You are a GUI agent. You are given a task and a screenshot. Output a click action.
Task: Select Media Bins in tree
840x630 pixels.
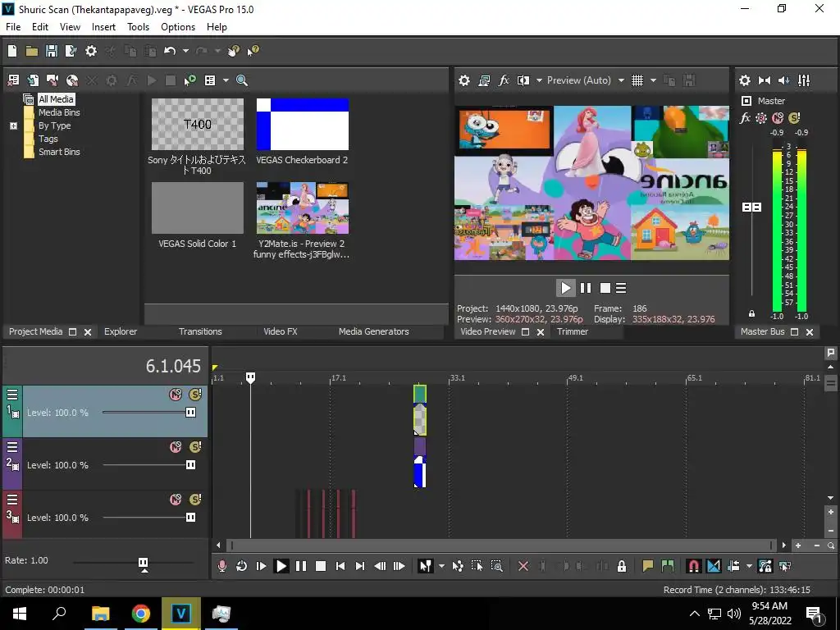point(59,112)
